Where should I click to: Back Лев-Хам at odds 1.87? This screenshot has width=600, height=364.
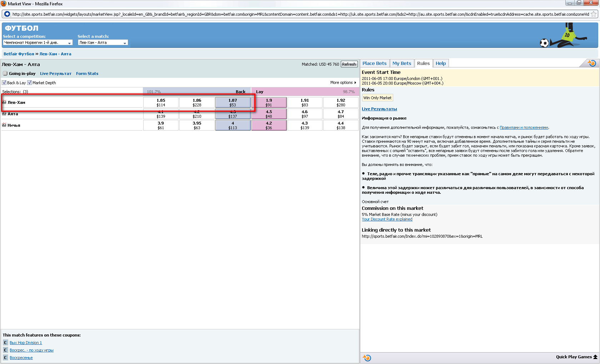233,102
